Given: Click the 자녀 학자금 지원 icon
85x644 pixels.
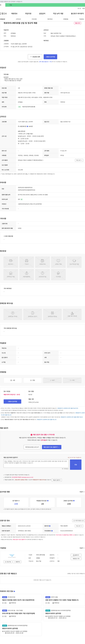Looking at the screenshot, I should coord(74,262).
